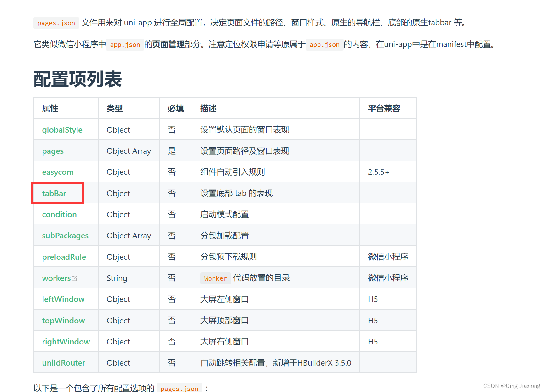Click description 组件自动引入规则
The image size is (545, 392).
(232, 172)
